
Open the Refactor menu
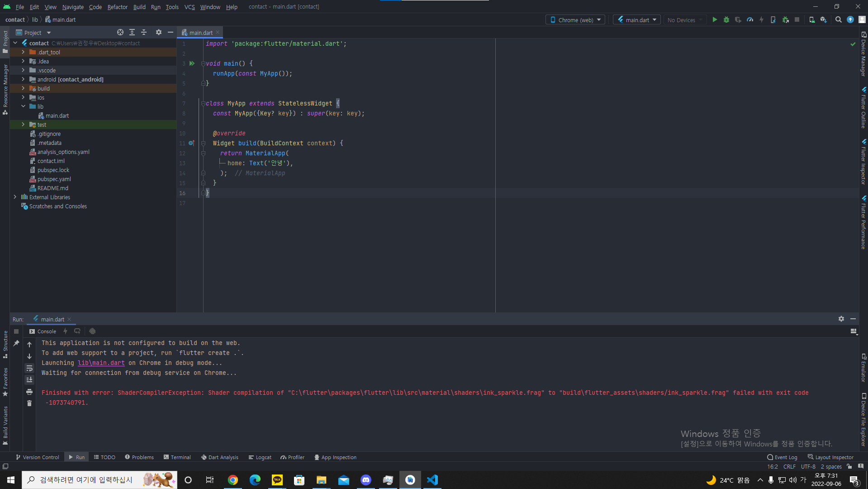[x=117, y=7]
